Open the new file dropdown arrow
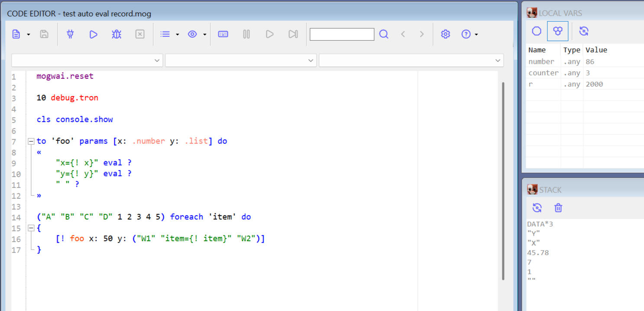The image size is (644, 311). (29, 35)
